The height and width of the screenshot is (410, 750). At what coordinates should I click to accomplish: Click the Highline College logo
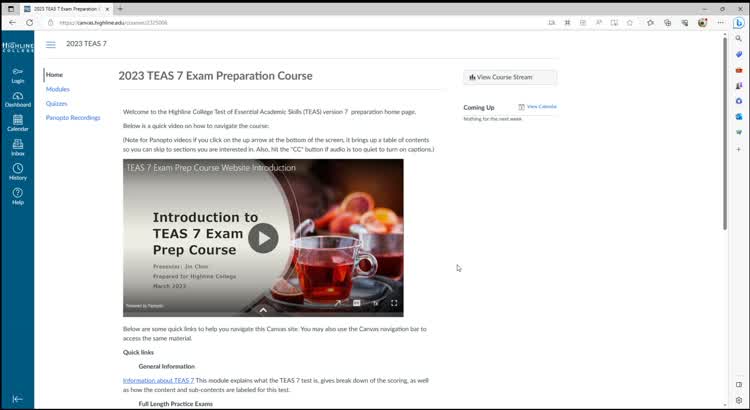pyautogui.click(x=18, y=47)
